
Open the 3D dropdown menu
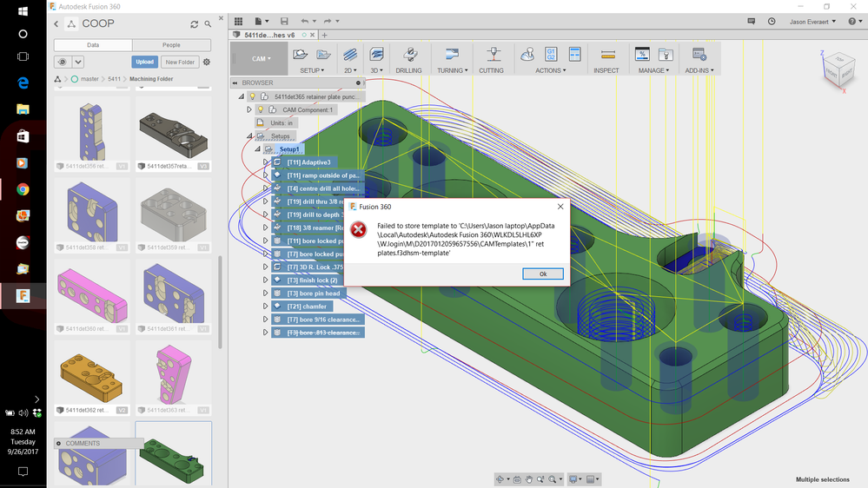point(376,70)
